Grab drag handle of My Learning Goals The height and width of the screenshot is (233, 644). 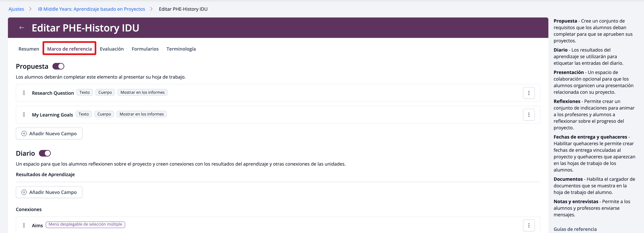24,115
